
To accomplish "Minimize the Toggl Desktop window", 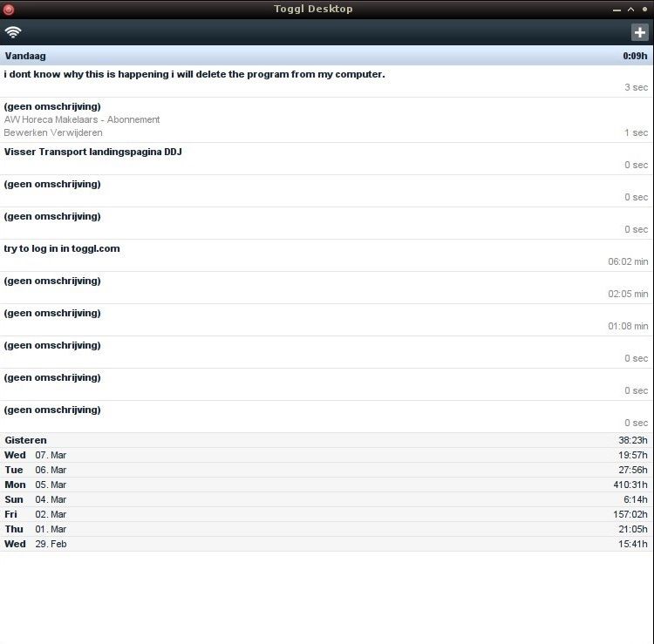I will (617, 10).
